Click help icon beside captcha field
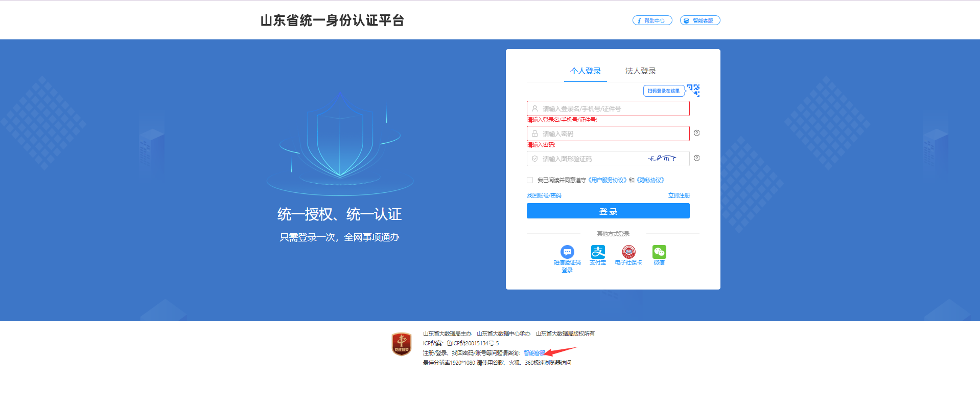 click(x=696, y=158)
